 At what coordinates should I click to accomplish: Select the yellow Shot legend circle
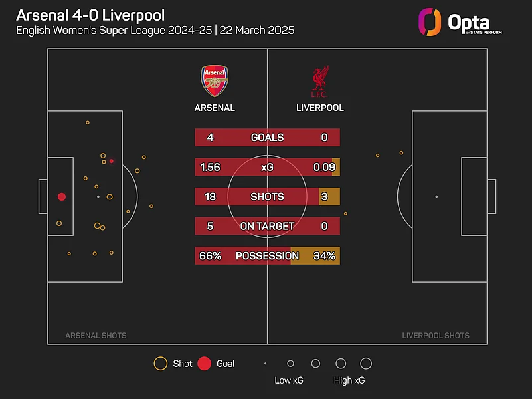tap(160, 364)
